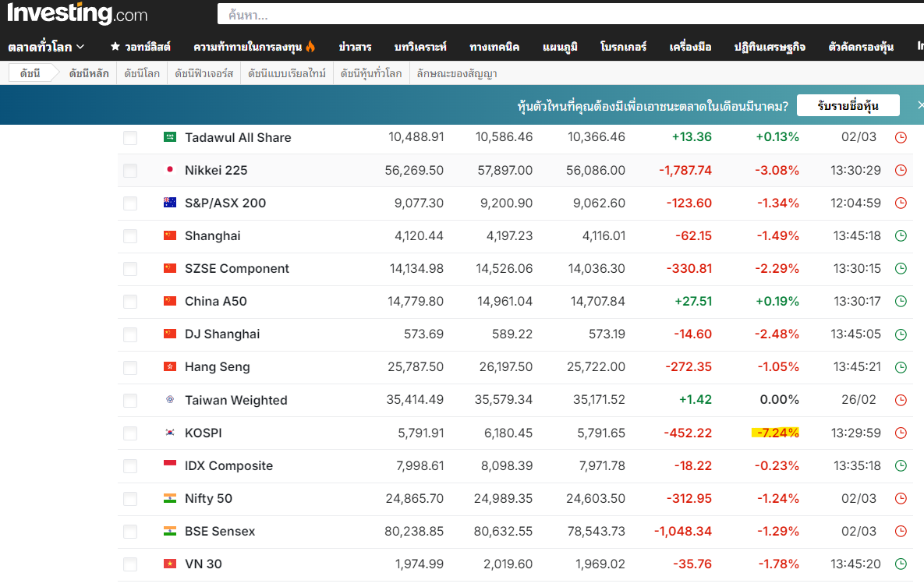
Task: Click the India flag next to Nifty 50
Action: 170,498
